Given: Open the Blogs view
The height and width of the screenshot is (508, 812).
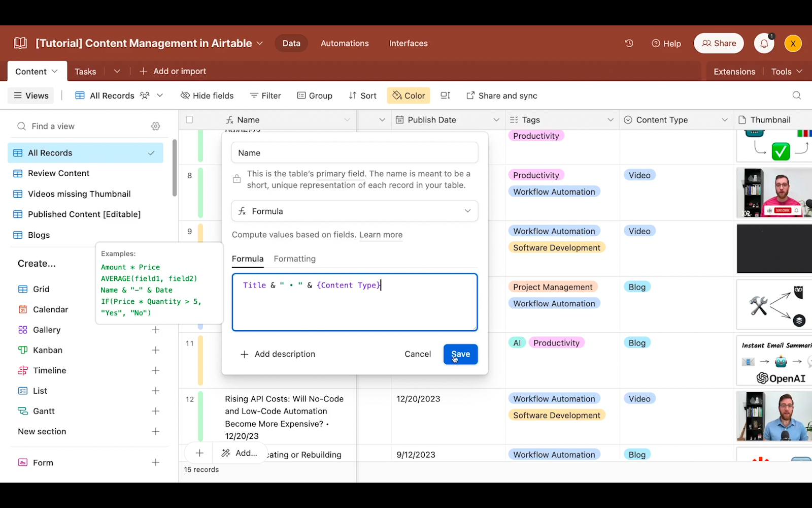Looking at the screenshot, I should click(85, 235).
